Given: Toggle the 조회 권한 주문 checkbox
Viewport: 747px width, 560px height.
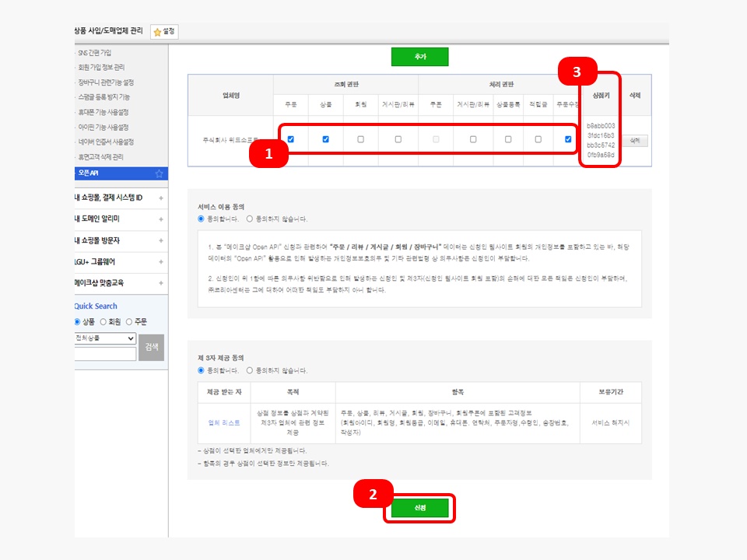Looking at the screenshot, I should coord(290,139).
